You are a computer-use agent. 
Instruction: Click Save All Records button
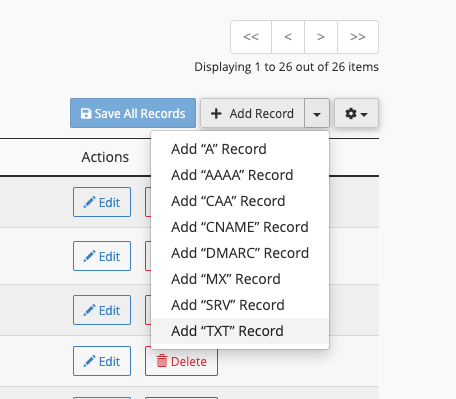tap(133, 113)
